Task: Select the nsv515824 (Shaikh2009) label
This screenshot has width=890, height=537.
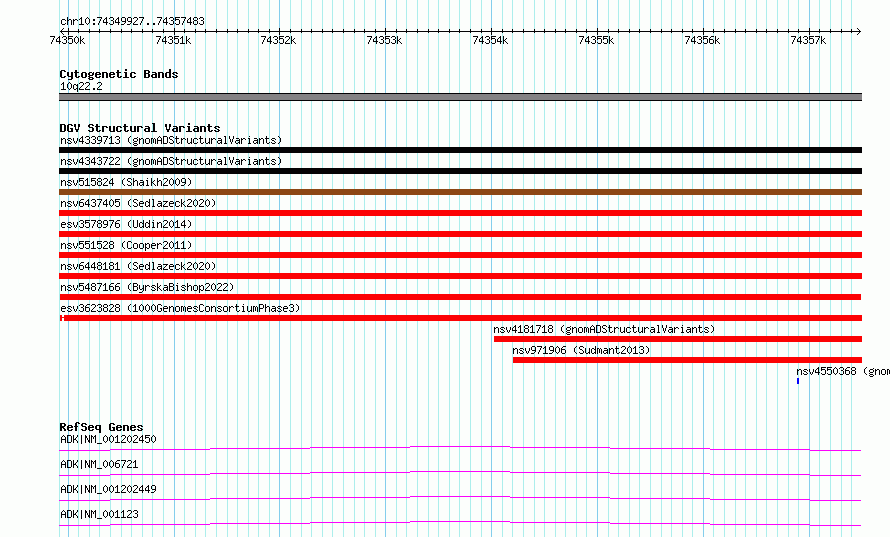Action: pyautogui.click(x=126, y=182)
